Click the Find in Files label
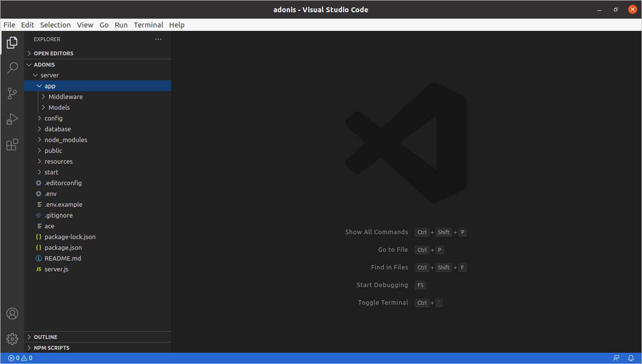 [390, 267]
